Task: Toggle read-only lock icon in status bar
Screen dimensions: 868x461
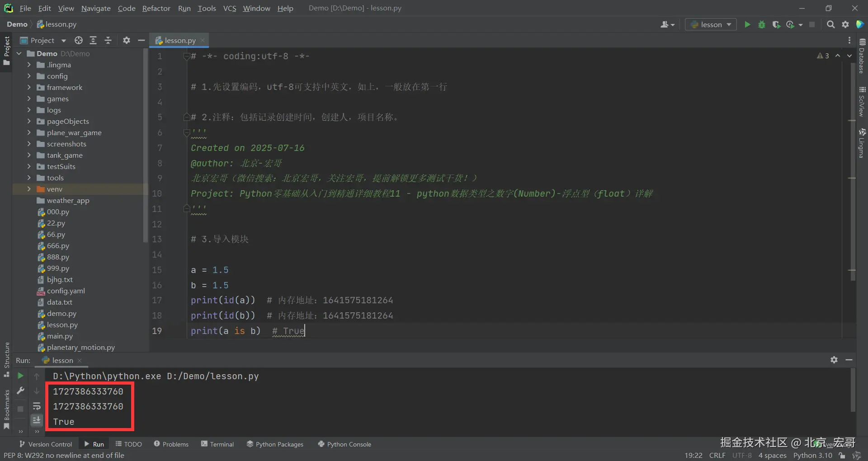Action: coord(842,455)
